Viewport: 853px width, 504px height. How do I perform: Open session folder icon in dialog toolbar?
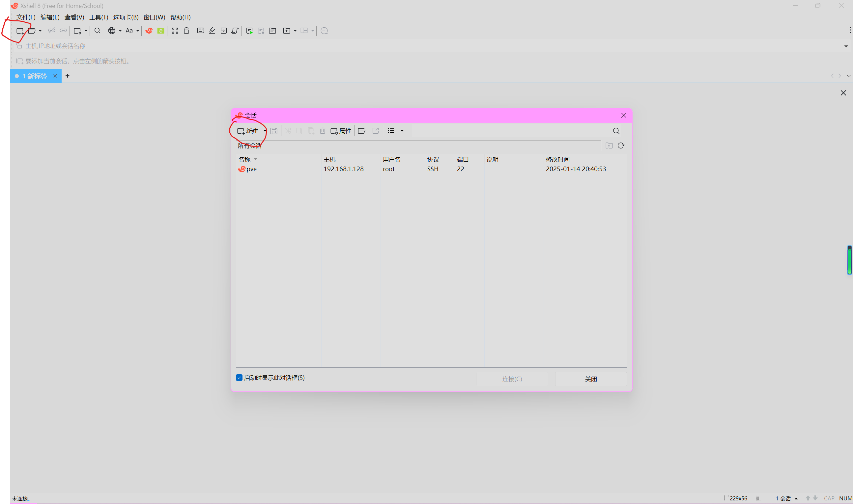coord(361,131)
